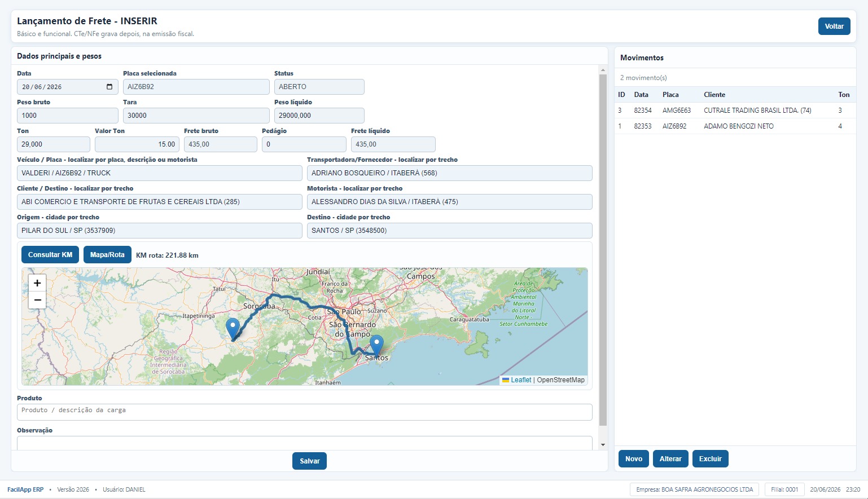Calculate distance with Consultar KM
Screen dimensions: 868x499
point(50,255)
